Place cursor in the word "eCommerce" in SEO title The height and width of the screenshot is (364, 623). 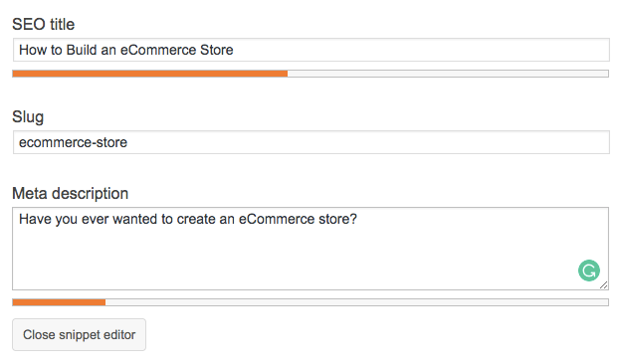coord(158,50)
